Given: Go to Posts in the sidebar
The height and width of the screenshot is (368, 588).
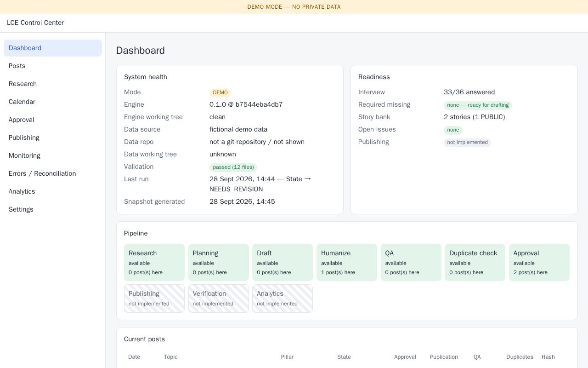Looking at the screenshot, I should click(53, 66).
